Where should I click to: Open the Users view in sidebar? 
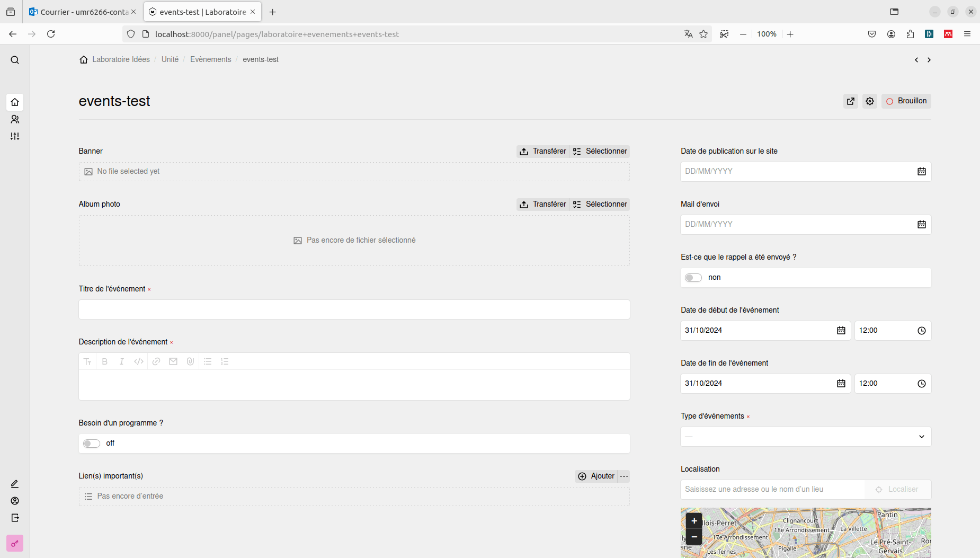point(15,119)
